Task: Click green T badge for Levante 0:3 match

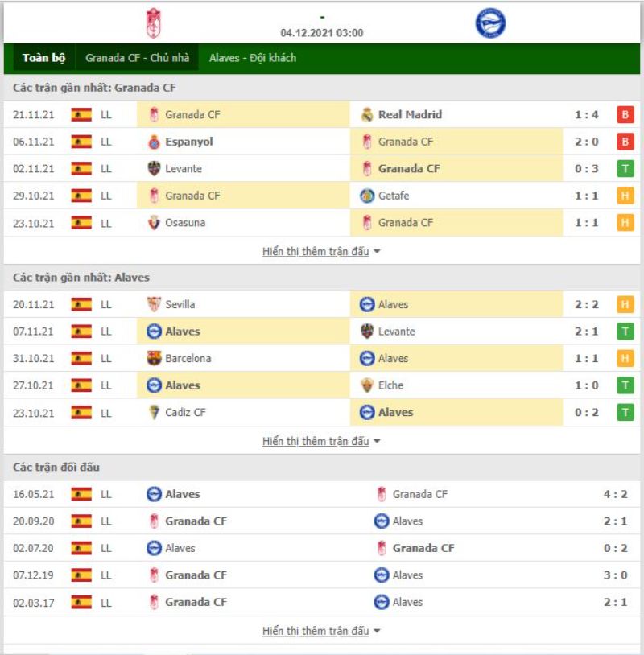Action: [x=625, y=169]
